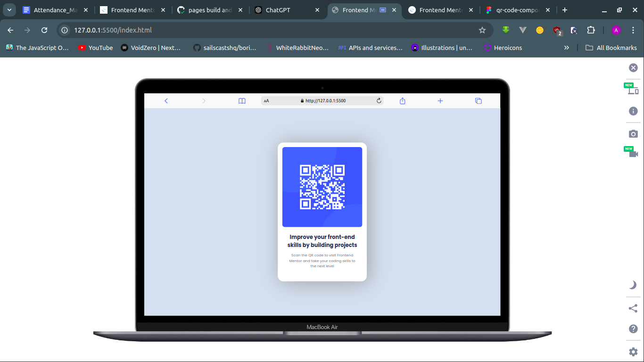Click mockup address bar http://127.0.0.1:5500

click(322, 101)
